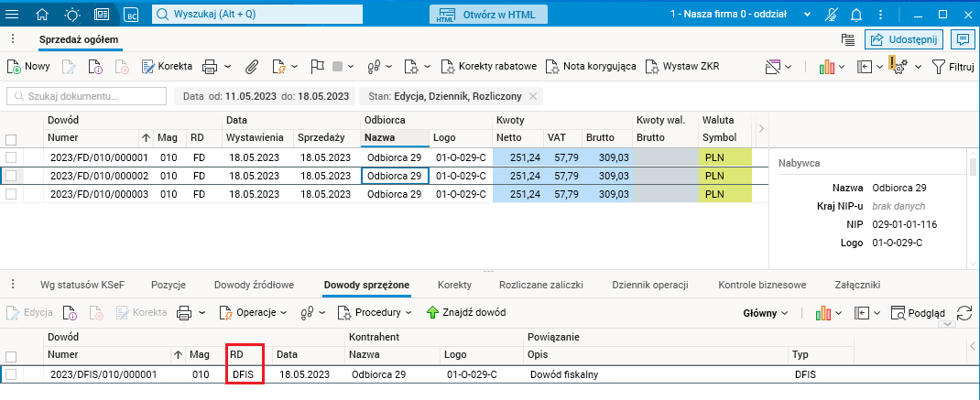Open the Filtruj filter button

click(x=953, y=66)
